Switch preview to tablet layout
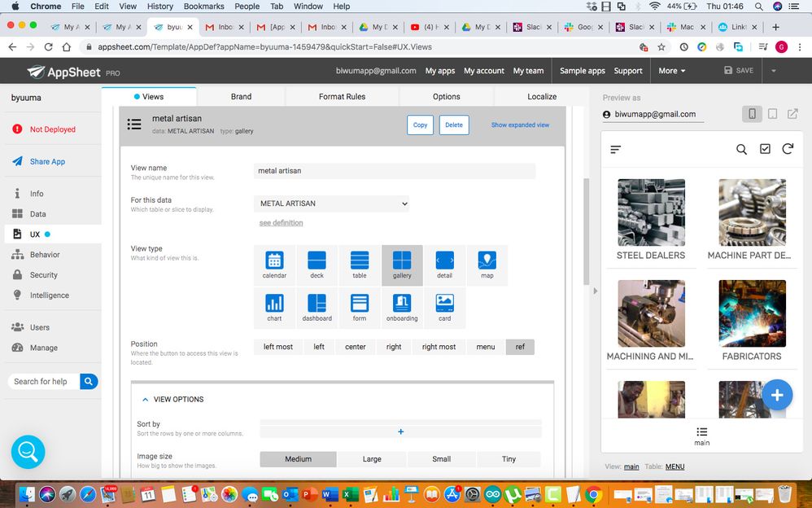This screenshot has width=812, height=508. coord(772,114)
